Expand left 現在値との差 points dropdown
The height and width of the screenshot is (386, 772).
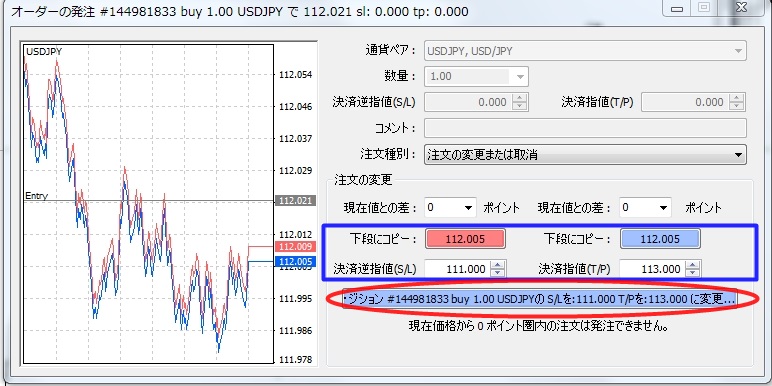click(x=450, y=207)
